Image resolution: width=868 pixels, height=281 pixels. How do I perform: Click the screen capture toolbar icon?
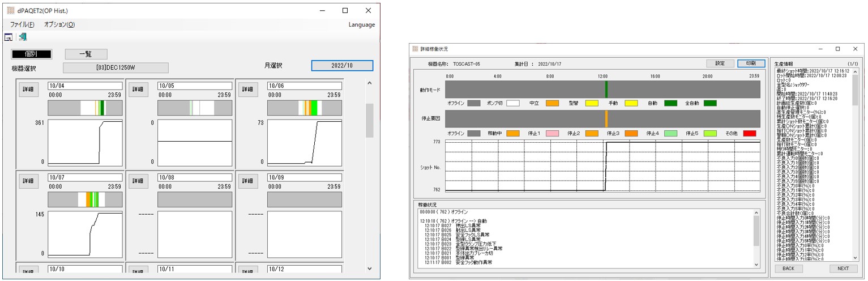(8, 37)
